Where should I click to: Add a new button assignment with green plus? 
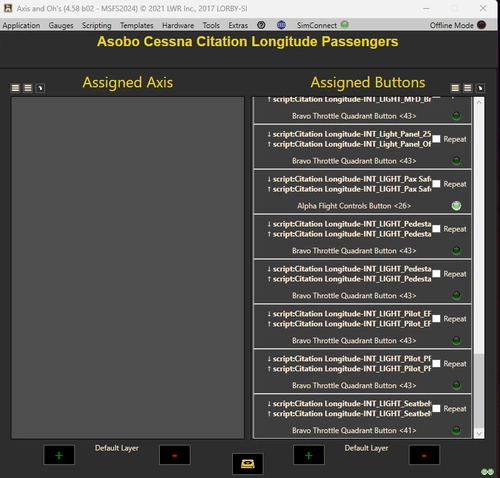[309, 455]
